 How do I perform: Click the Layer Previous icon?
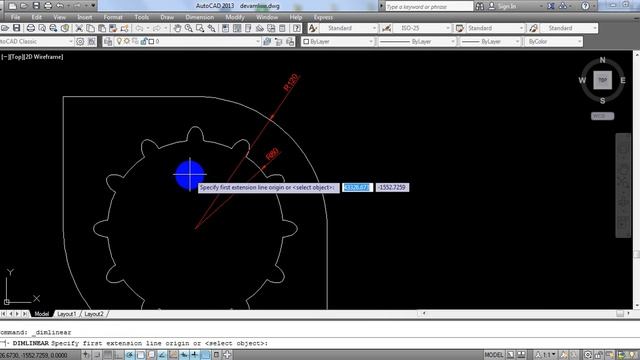279,41
